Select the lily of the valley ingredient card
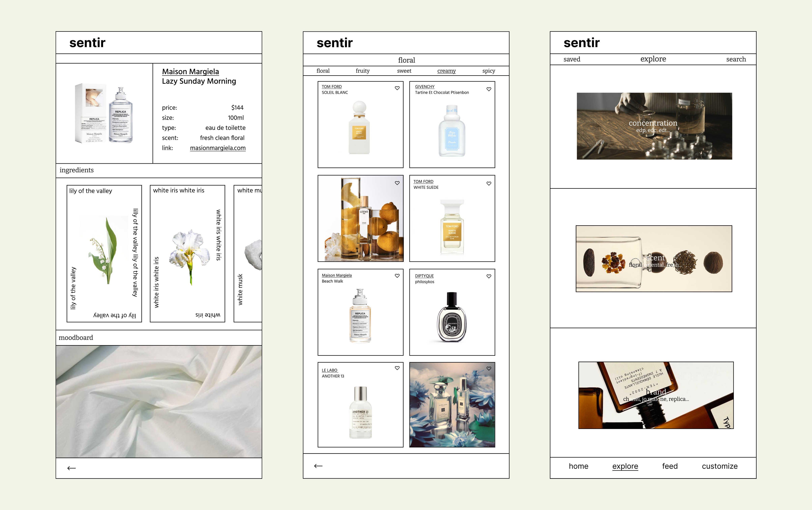The height and width of the screenshot is (510, 812). [104, 253]
